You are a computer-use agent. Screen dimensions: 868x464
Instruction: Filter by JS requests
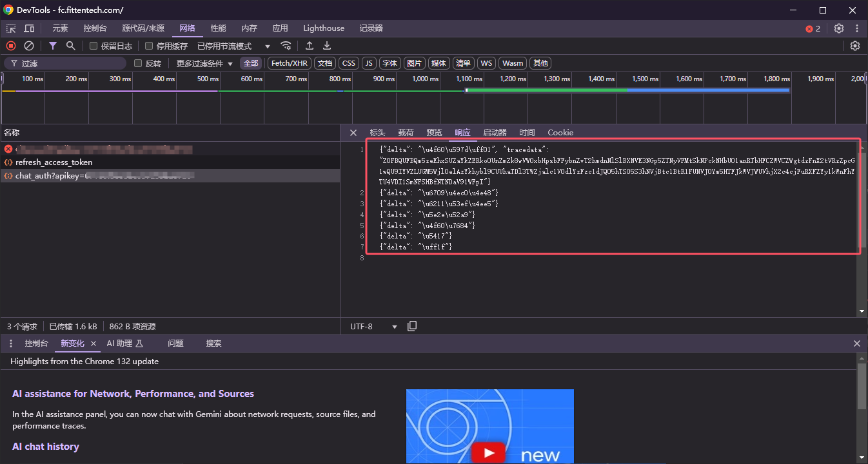coord(369,63)
